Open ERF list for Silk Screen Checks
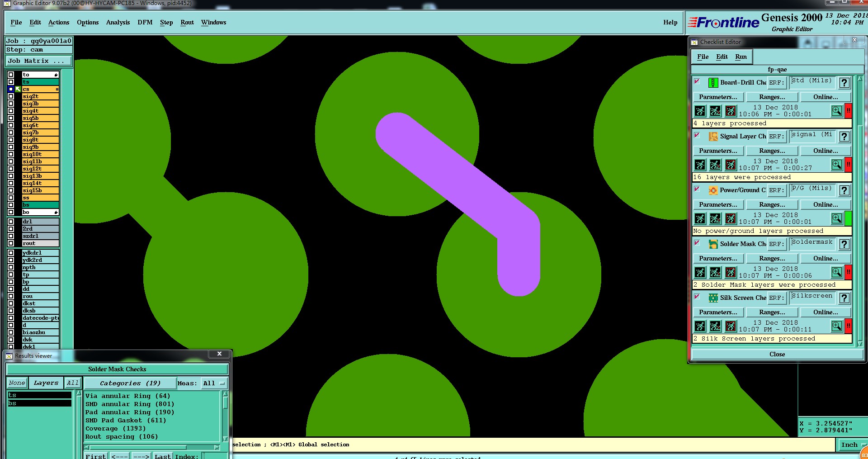The width and height of the screenshot is (868, 459). click(777, 298)
